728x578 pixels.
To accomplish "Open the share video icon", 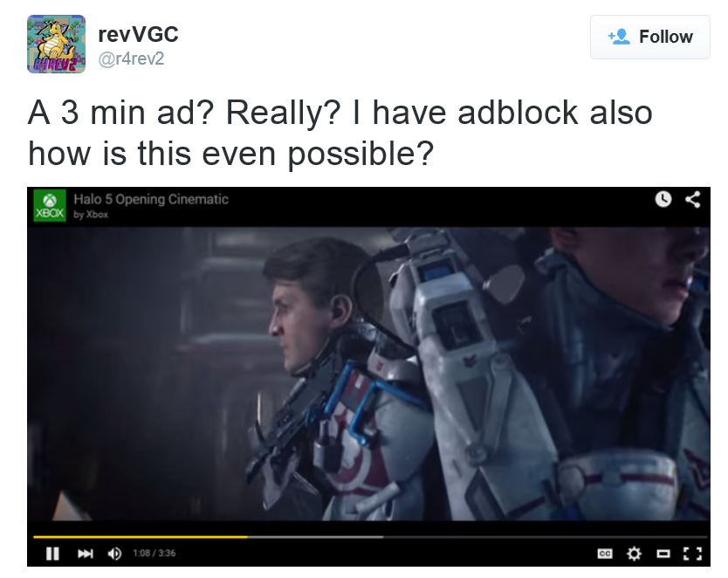I will tap(693, 199).
